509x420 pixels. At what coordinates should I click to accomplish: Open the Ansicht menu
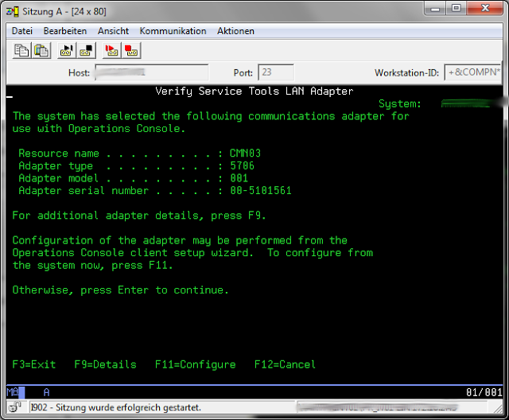[x=113, y=31]
